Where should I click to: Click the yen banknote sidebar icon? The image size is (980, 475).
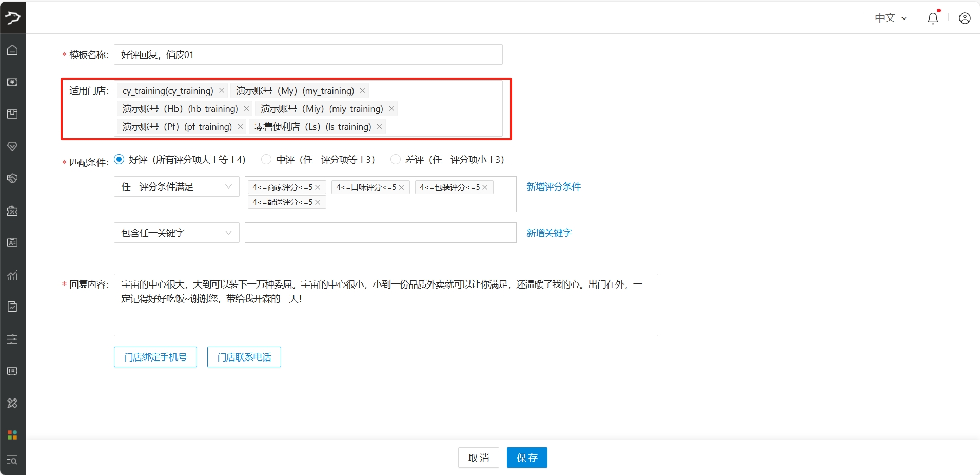coord(12,82)
